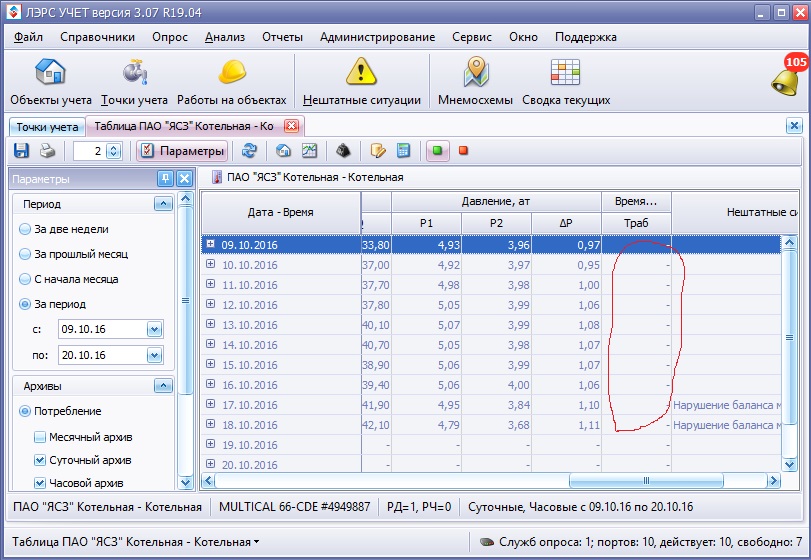Click the Траб column header

point(636,223)
